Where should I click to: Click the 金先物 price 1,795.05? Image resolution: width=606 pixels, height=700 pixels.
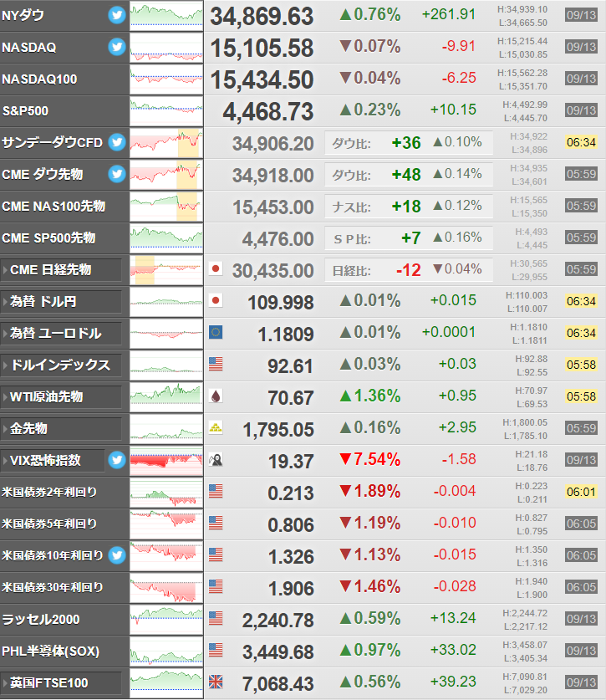click(x=278, y=430)
